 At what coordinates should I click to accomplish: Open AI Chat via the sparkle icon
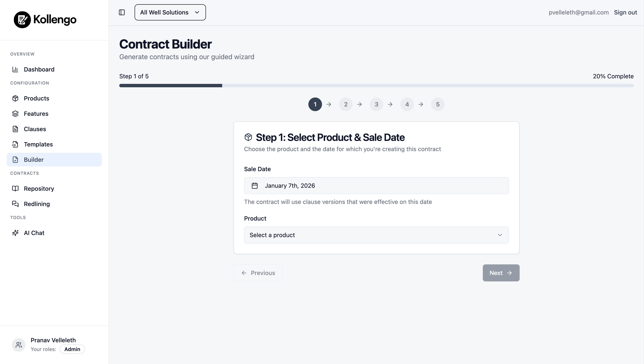(15, 233)
